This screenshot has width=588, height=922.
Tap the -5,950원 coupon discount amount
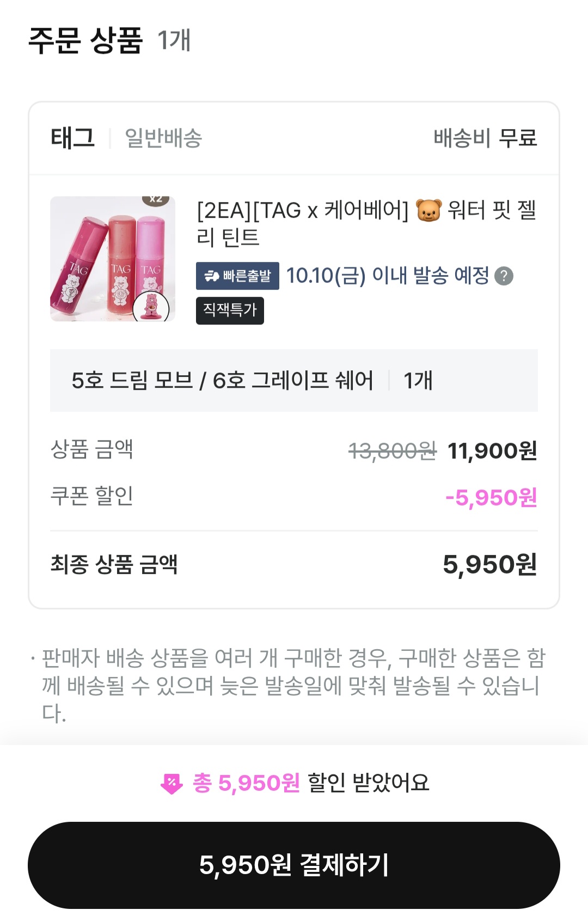coord(491,498)
